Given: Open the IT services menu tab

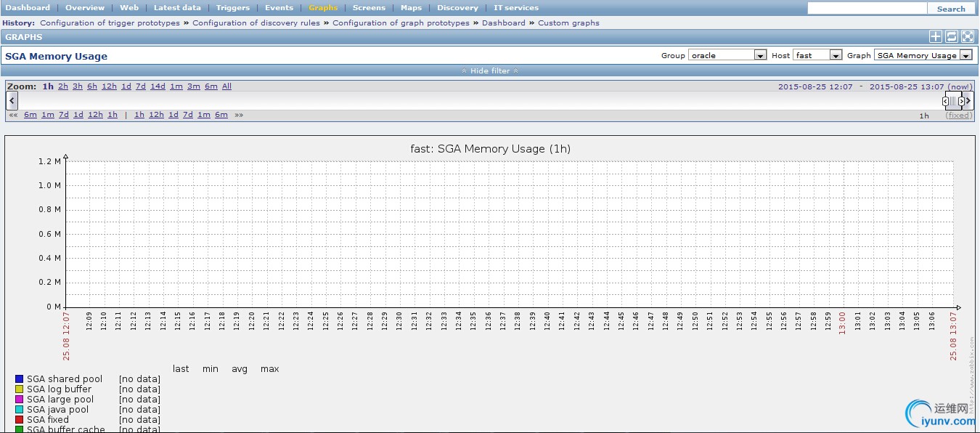Looking at the screenshot, I should tap(516, 7).
